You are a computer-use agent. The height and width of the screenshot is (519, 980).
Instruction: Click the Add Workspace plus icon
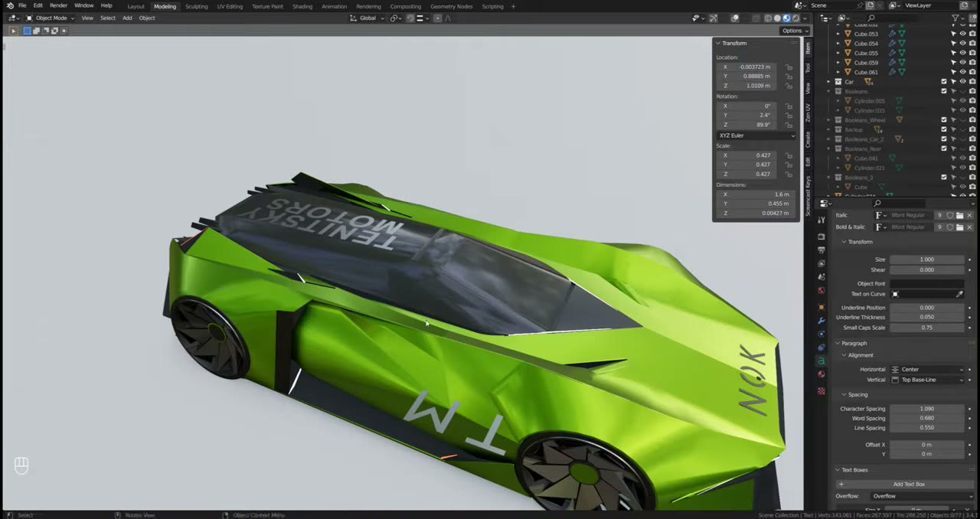coord(513,6)
